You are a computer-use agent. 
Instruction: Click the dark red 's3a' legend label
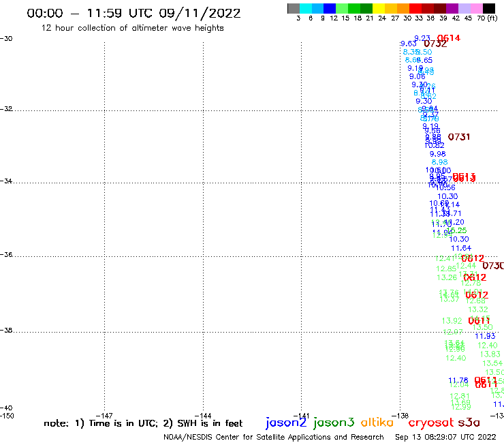(x=469, y=423)
